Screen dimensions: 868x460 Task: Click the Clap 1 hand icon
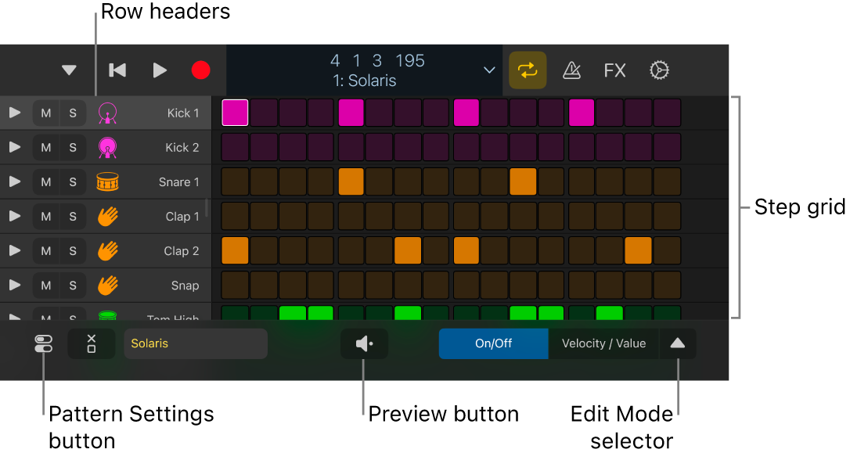[x=106, y=216]
